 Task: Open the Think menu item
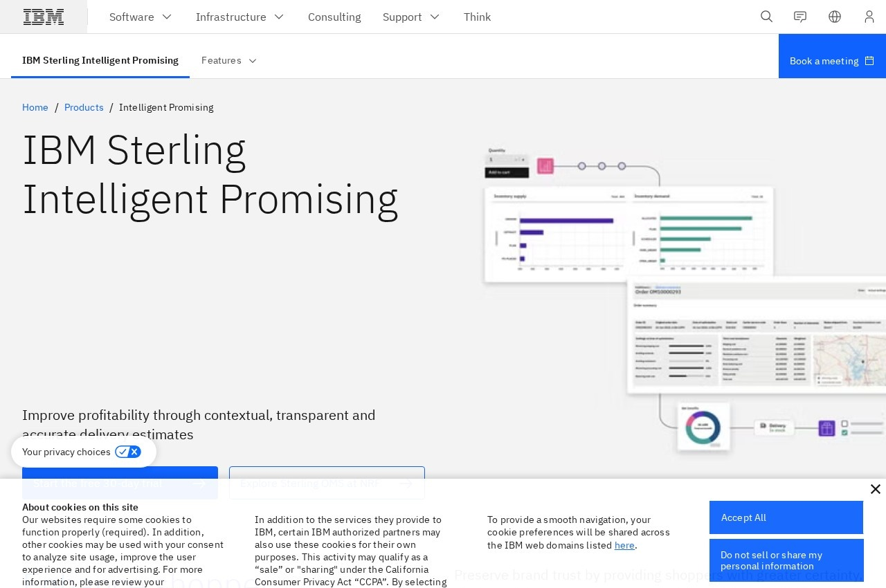click(x=477, y=17)
